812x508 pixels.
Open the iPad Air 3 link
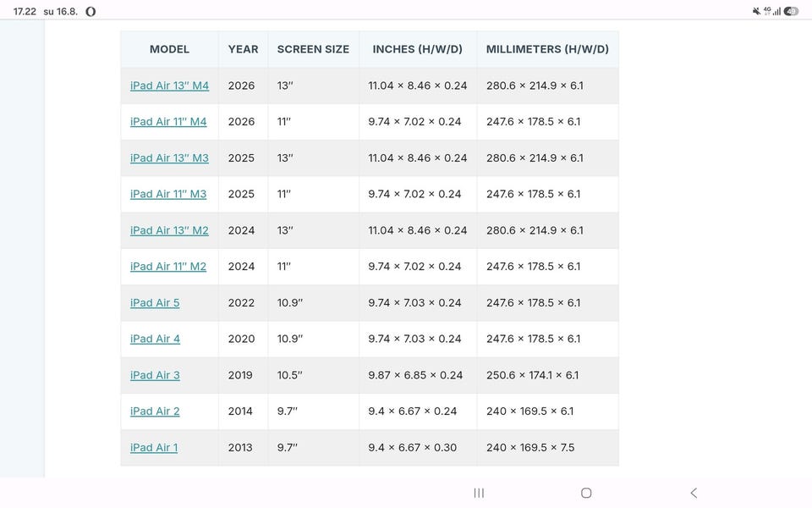[x=155, y=375]
